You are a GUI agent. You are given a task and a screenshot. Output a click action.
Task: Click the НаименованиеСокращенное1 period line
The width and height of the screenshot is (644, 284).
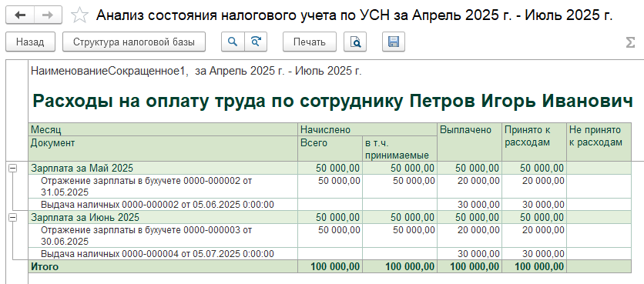click(196, 71)
